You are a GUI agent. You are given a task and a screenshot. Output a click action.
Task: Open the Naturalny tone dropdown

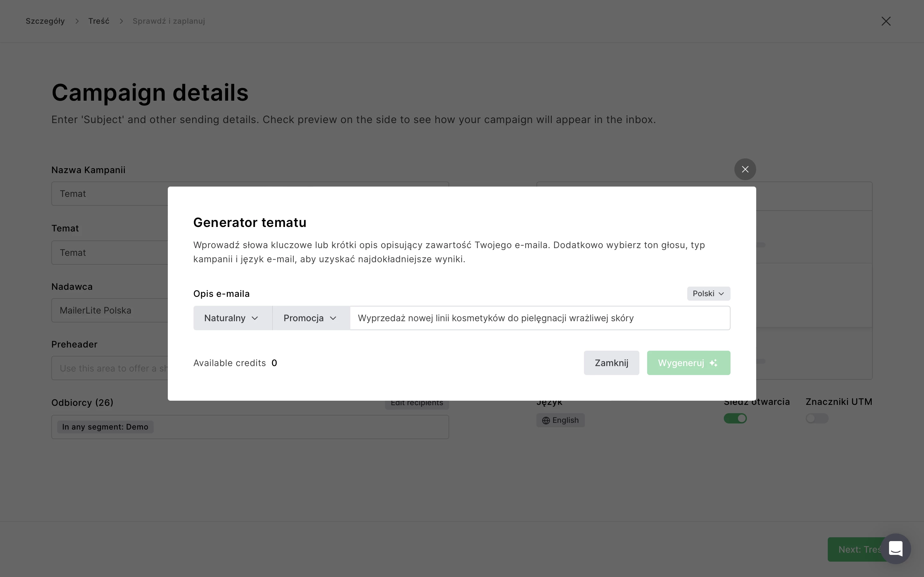click(x=232, y=318)
